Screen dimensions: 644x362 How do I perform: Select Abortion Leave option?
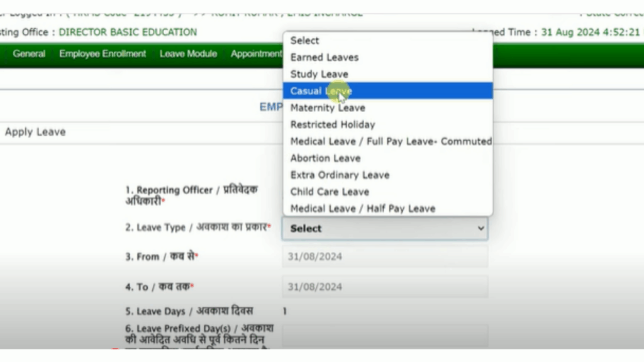pos(387,158)
